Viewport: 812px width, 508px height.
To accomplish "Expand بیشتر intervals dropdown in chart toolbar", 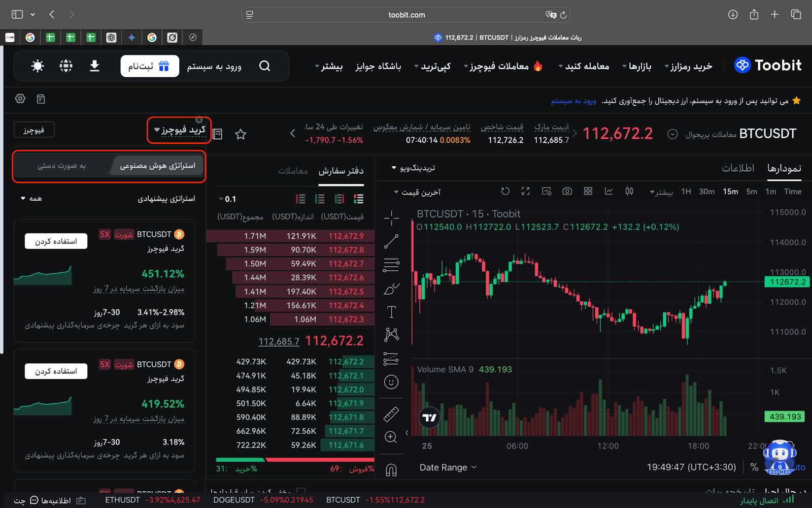I will (x=661, y=192).
